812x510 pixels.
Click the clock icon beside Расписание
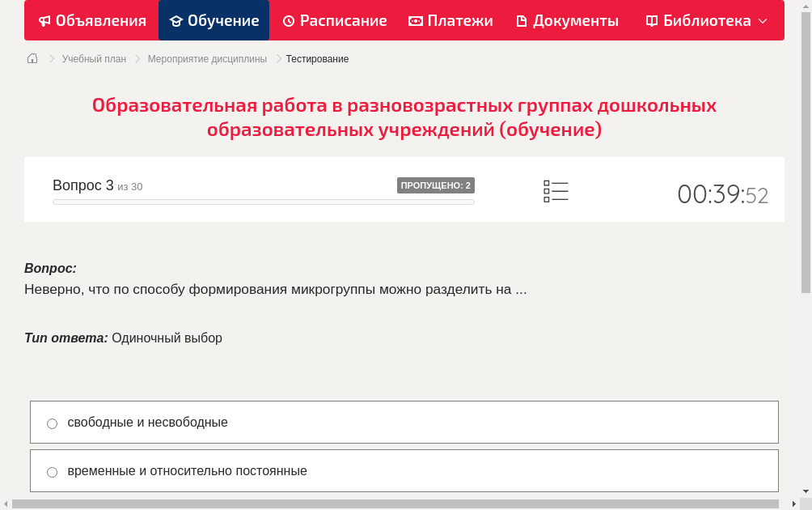pos(288,20)
